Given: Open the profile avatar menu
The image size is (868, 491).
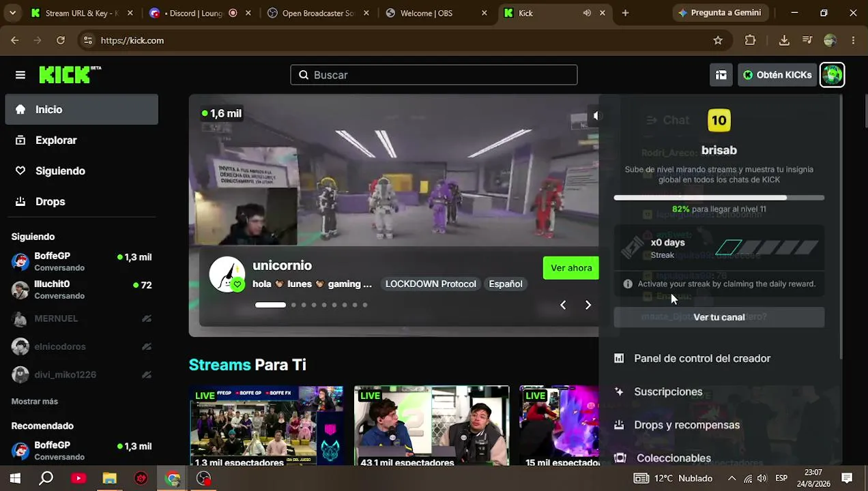Looking at the screenshot, I should 833,75.
